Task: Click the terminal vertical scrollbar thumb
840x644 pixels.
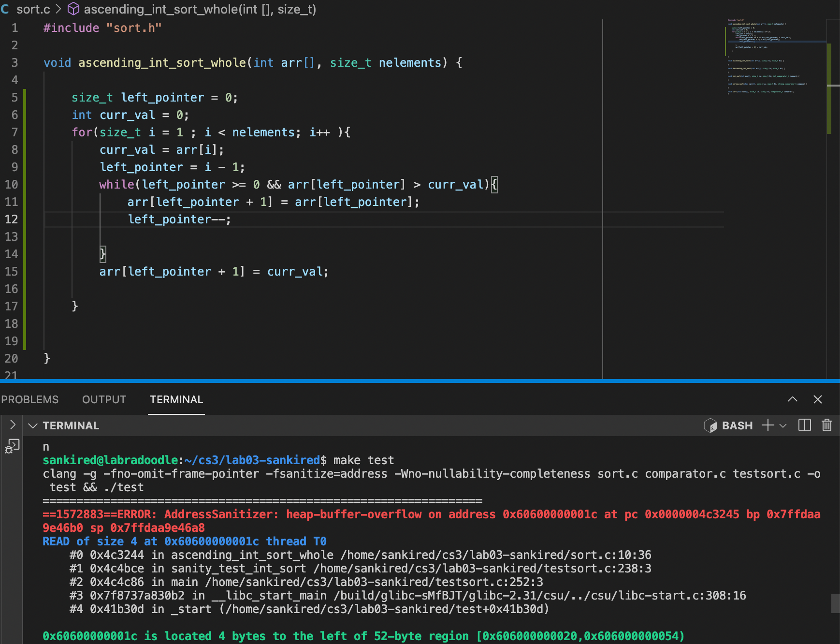Action: click(x=835, y=603)
